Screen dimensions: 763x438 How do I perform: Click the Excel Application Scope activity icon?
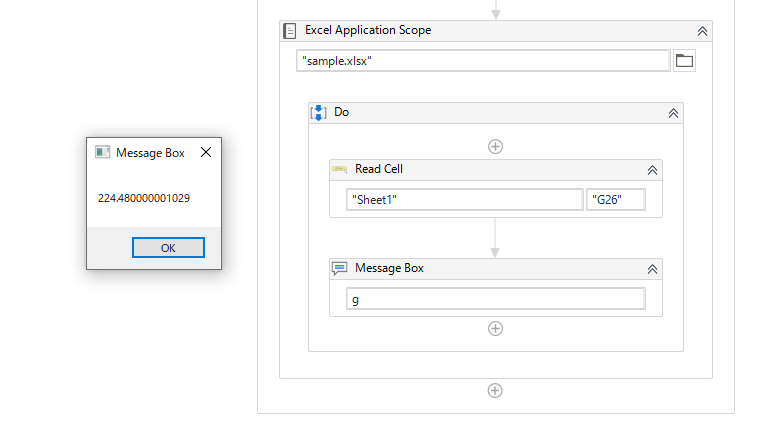pos(290,31)
